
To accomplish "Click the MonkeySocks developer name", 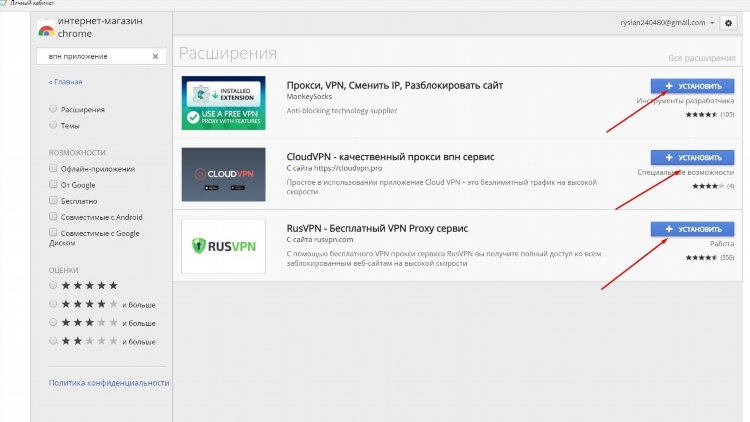I will (309, 97).
